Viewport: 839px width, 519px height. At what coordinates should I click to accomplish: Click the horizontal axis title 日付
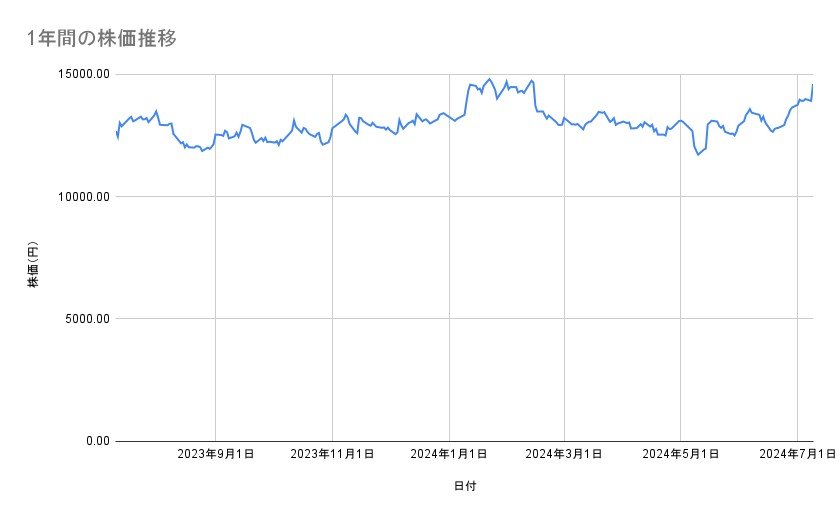pyautogui.click(x=464, y=487)
